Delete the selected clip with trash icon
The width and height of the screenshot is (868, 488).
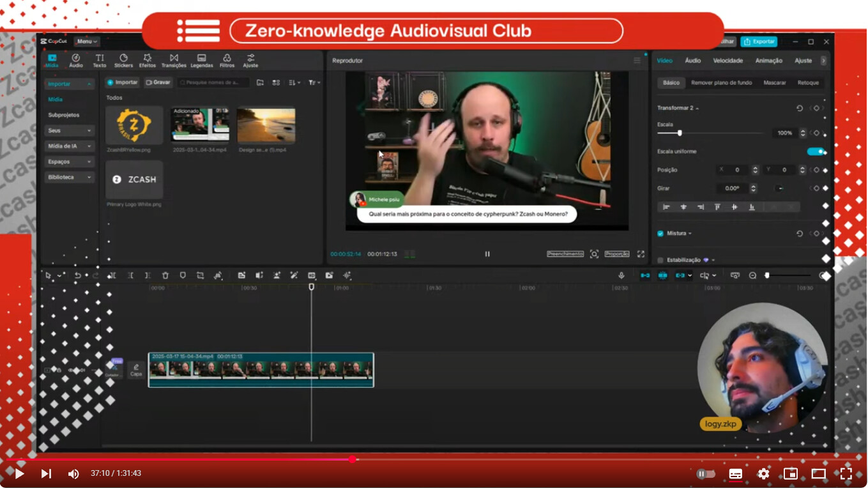[165, 275]
